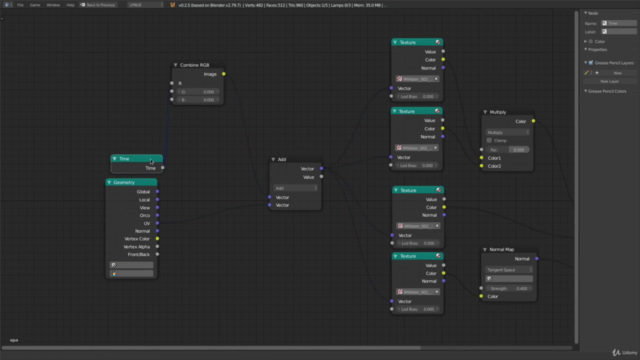
Task: Click the vertex color field on Geometry node
Action: click(131, 274)
